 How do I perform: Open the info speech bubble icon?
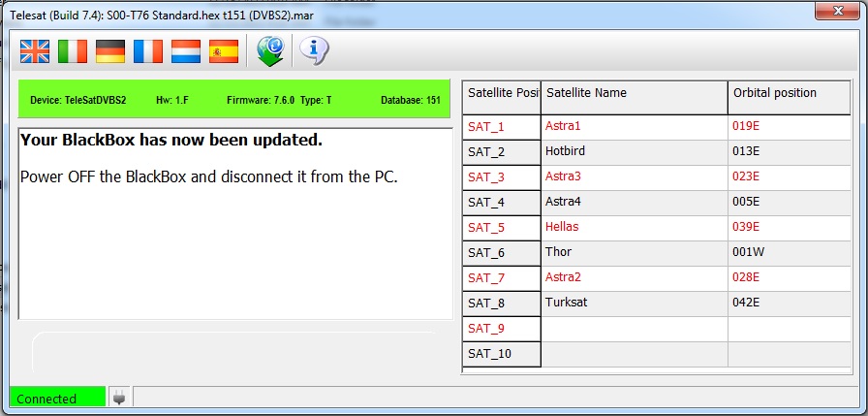click(x=314, y=51)
